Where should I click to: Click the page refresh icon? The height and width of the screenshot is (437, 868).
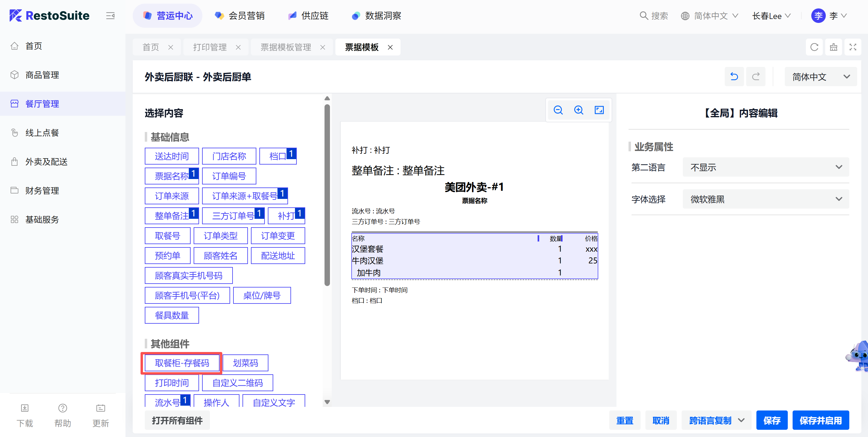814,47
